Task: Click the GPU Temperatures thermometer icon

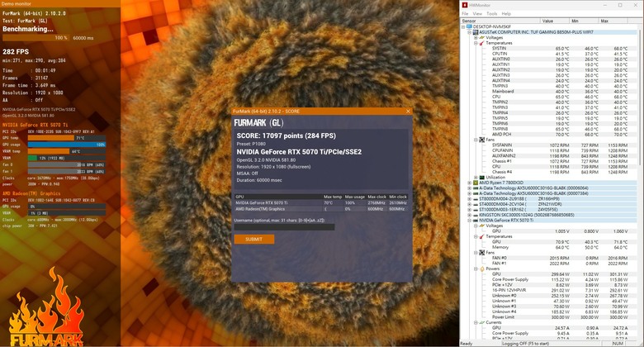Action: tap(482, 236)
